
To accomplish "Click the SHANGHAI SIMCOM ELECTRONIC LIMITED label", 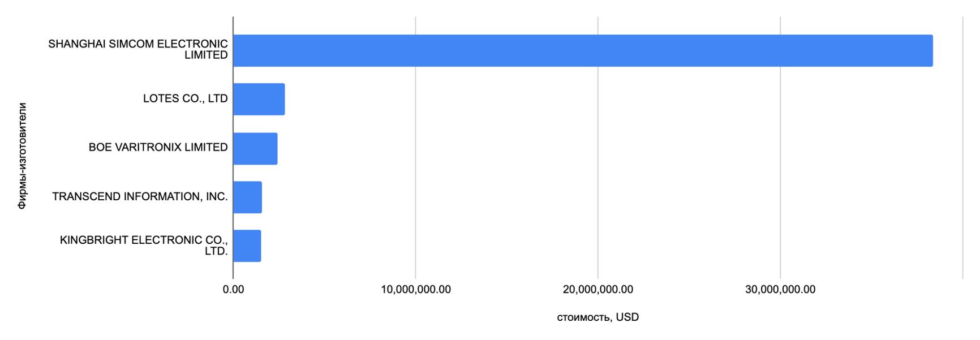I will point(138,49).
